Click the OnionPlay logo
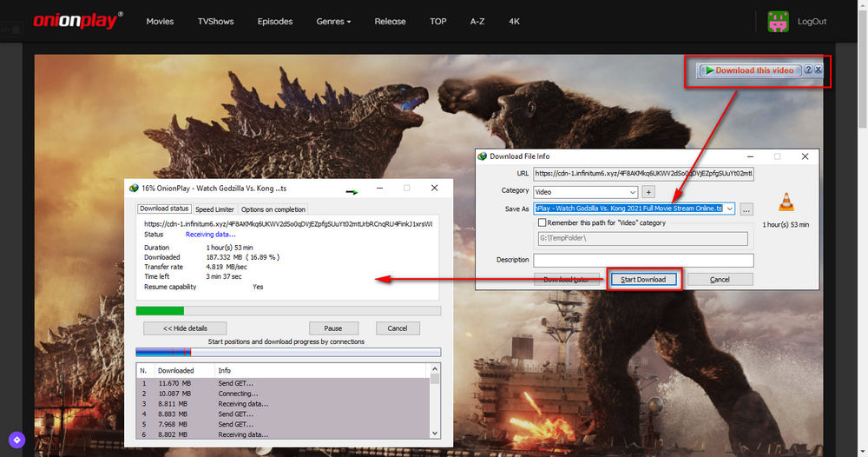868x457 pixels. [x=77, y=21]
